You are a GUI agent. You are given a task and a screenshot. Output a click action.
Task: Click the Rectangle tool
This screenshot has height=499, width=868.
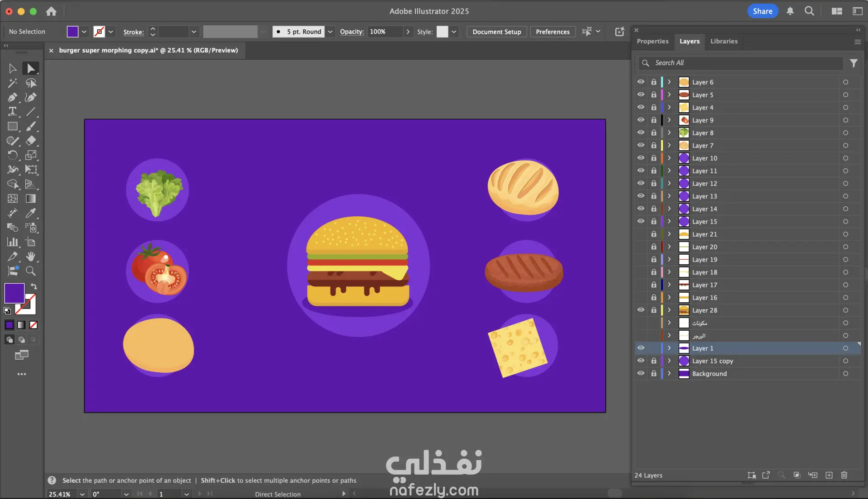(x=12, y=126)
